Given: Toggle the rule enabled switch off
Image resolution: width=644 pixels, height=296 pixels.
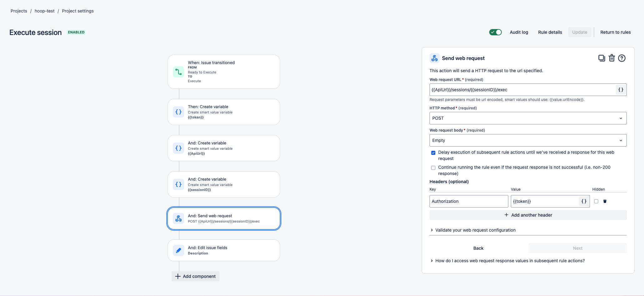Looking at the screenshot, I should 495,32.
